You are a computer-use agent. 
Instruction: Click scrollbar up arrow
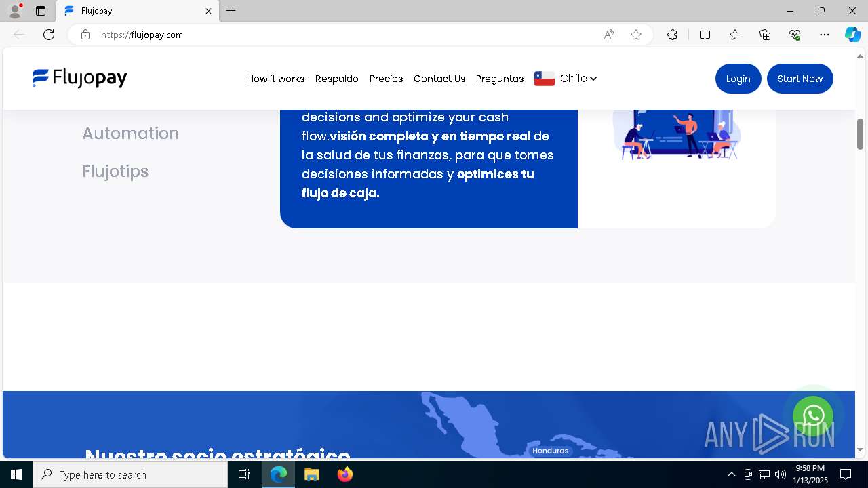point(861,56)
